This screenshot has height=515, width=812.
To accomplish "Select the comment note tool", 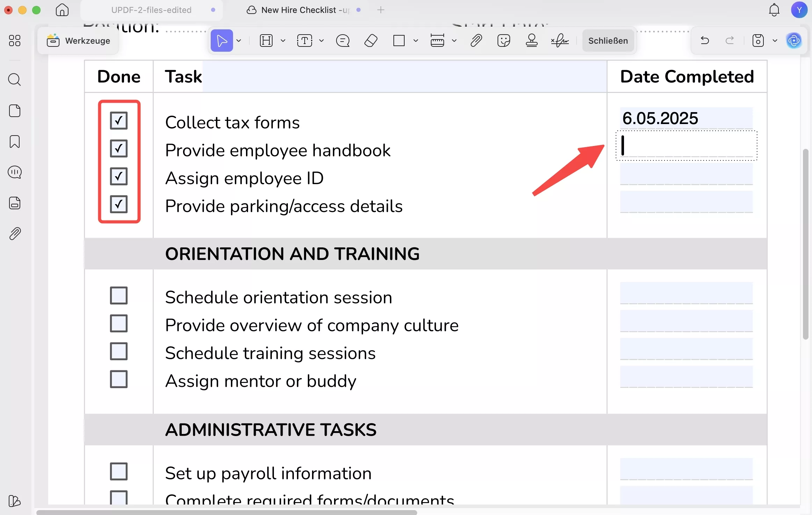I will 342,41.
